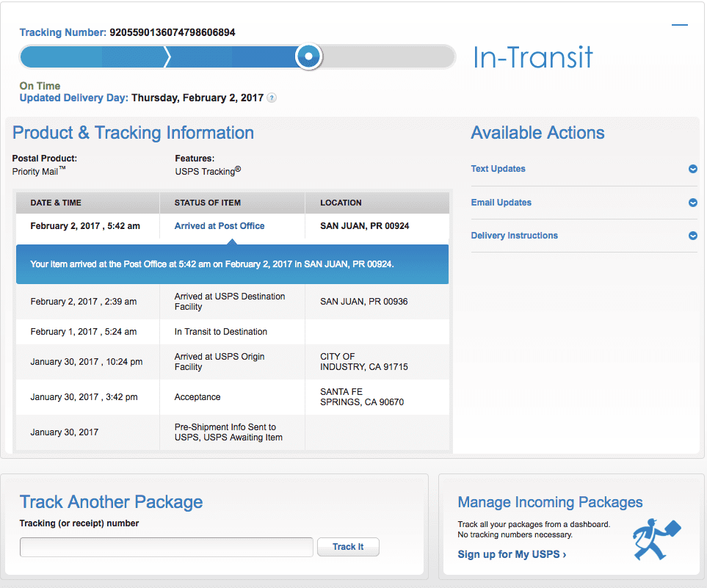707x588 pixels.
Task: Click the Track Another Package heading
Action: [x=111, y=502]
